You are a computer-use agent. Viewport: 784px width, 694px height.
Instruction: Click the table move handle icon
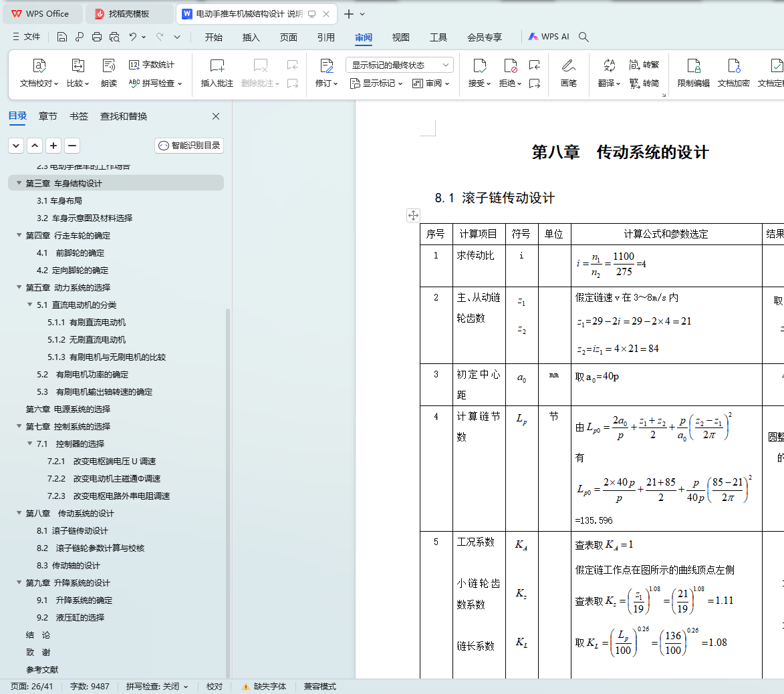(414, 215)
